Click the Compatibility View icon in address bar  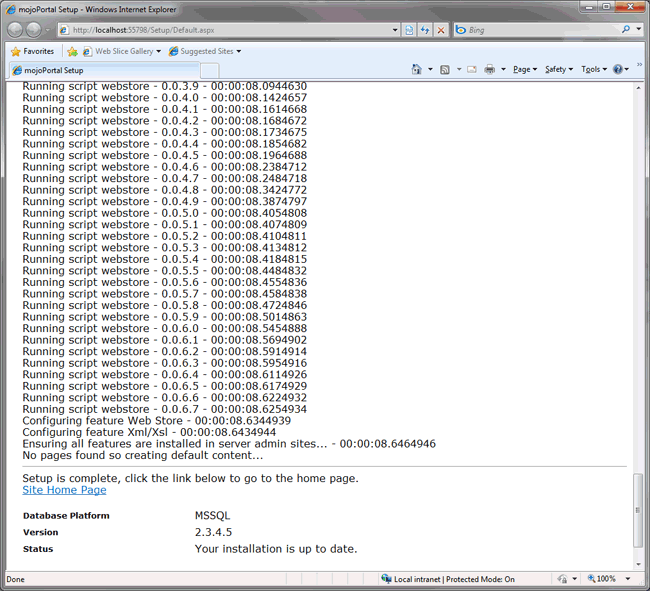pyautogui.click(x=410, y=30)
